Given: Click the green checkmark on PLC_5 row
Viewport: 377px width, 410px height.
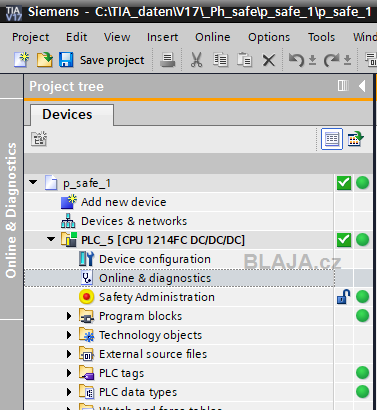Looking at the screenshot, I should pyautogui.click(x=344, y=240).
